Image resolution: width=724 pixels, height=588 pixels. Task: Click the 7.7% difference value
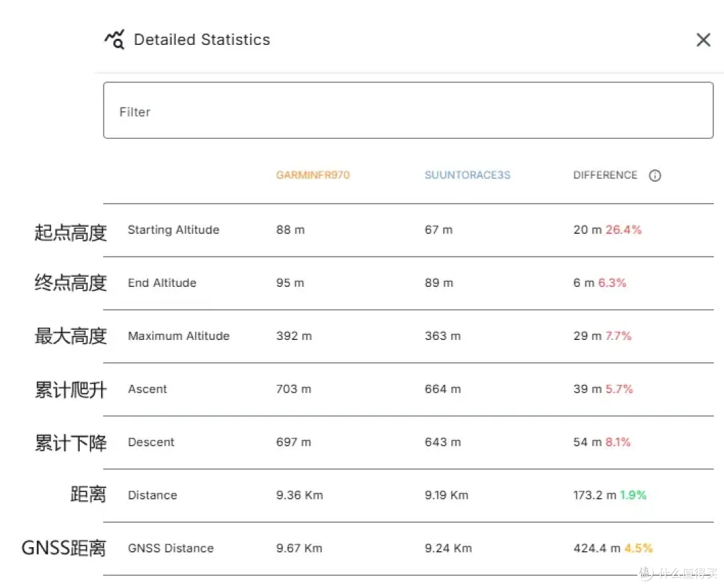618,336
